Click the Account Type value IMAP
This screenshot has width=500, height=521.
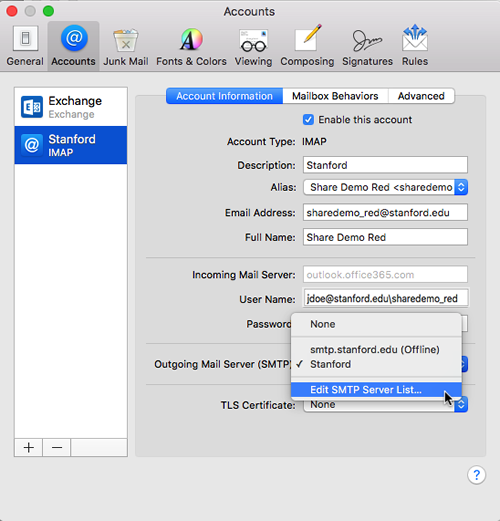point(314,142)
